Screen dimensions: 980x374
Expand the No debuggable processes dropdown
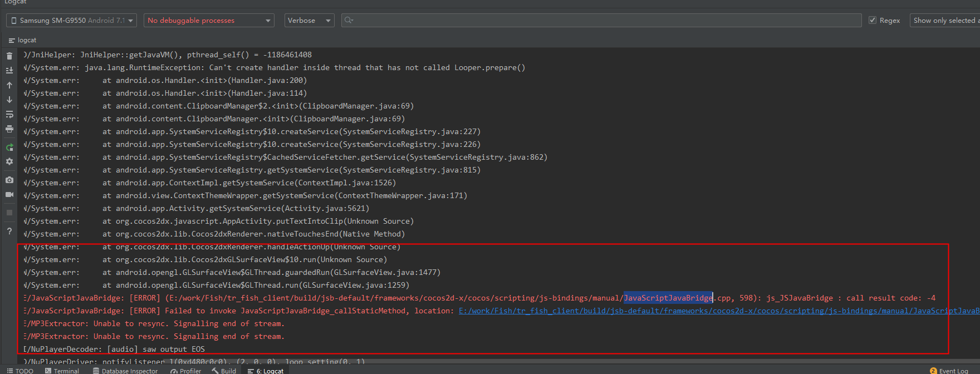(209, 21)
